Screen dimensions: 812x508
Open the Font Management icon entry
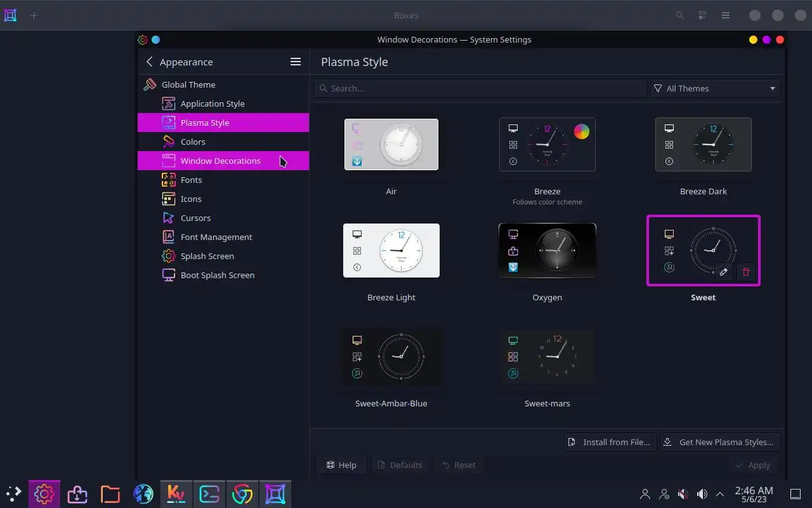[x=168, y=237]
